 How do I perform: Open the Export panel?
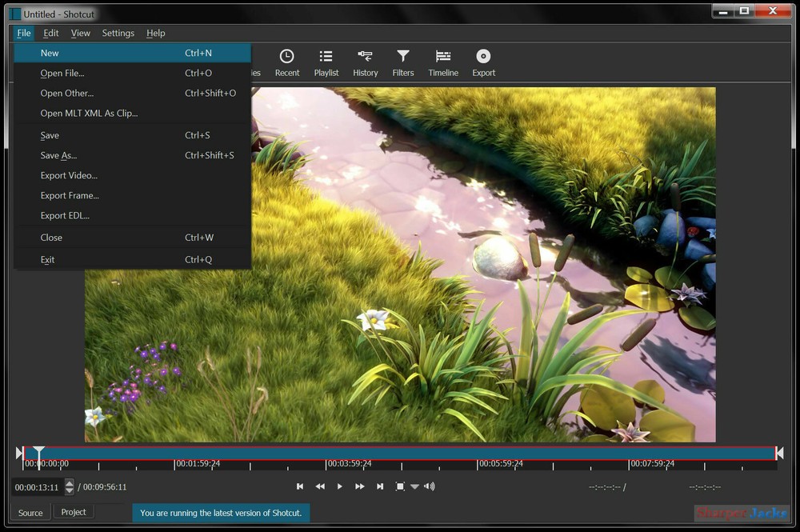pyautogui.click(x=483, y=62)
